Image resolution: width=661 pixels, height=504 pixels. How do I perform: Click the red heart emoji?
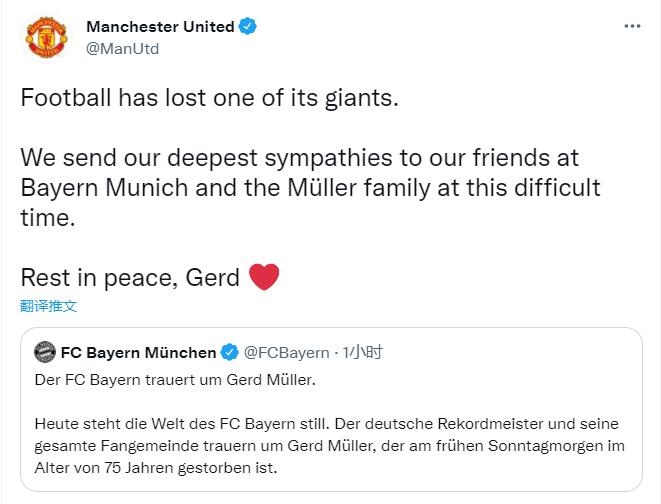(x=263, y=276)
